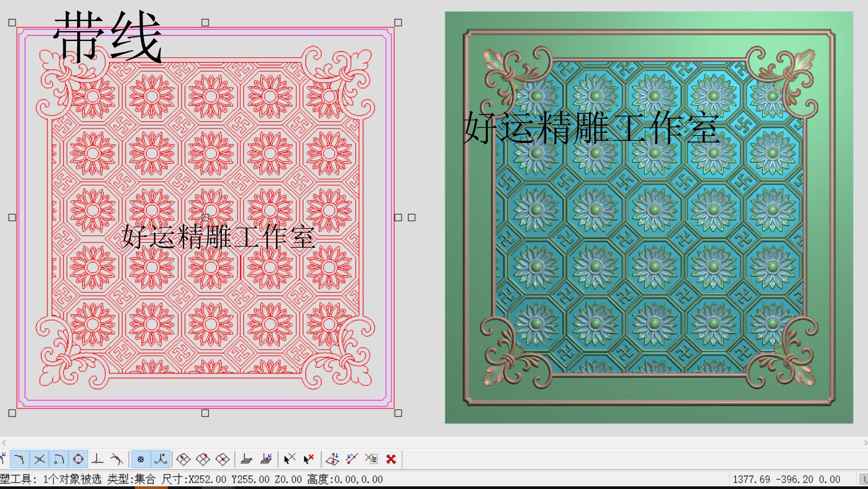The width and height of the screenshot is (868, 489).
Task: Toggle the axis origin snap icon
Action: pos(160,459)
